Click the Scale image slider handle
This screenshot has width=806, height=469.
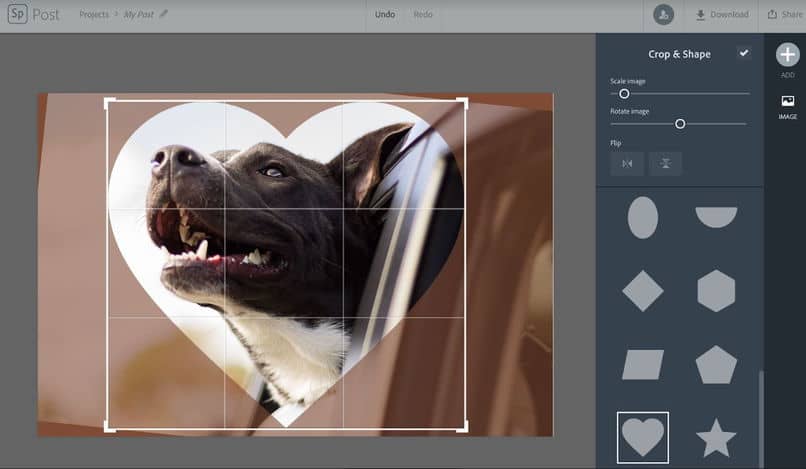[624, 93]
